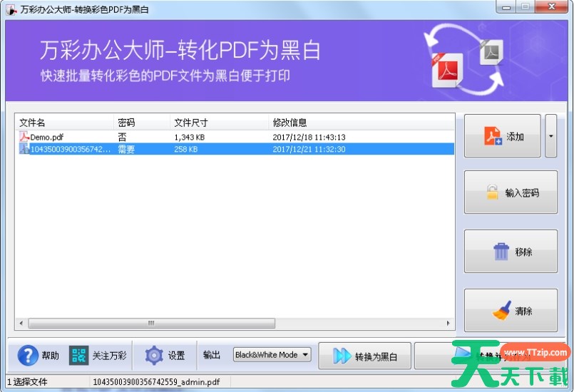Viewport: 574px width, 392px height.
Task: Click the trash can icon on 移除
Action: [501, 252]
